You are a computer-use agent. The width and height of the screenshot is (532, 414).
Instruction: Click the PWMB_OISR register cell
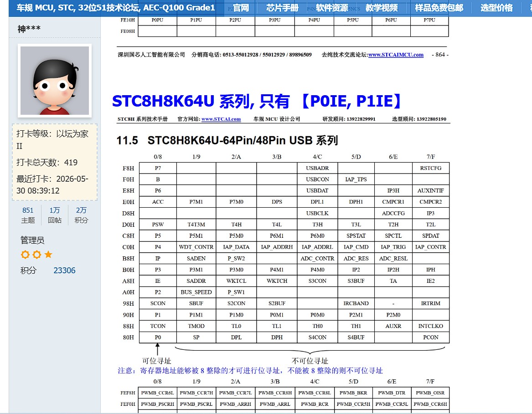click(x=430, y=393)
